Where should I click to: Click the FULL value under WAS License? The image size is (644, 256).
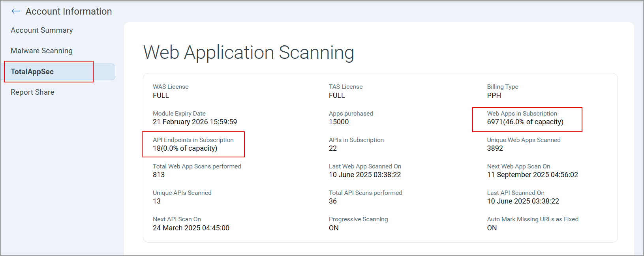click(161, 95)
